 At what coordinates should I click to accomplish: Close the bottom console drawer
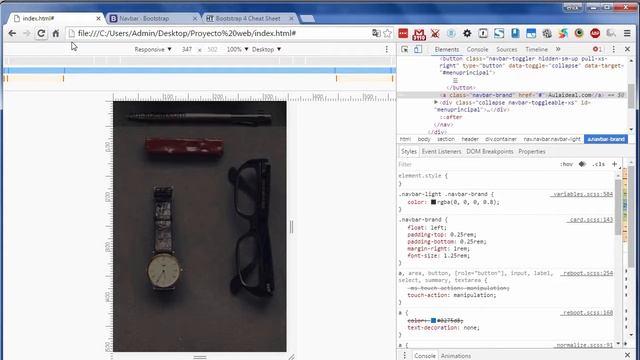point(627,355)
